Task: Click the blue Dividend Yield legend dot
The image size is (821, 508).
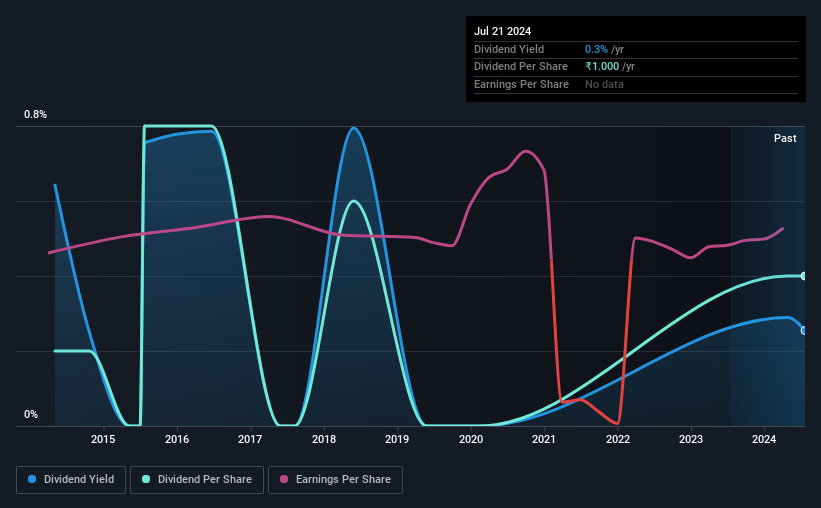Action: (32, 479)
